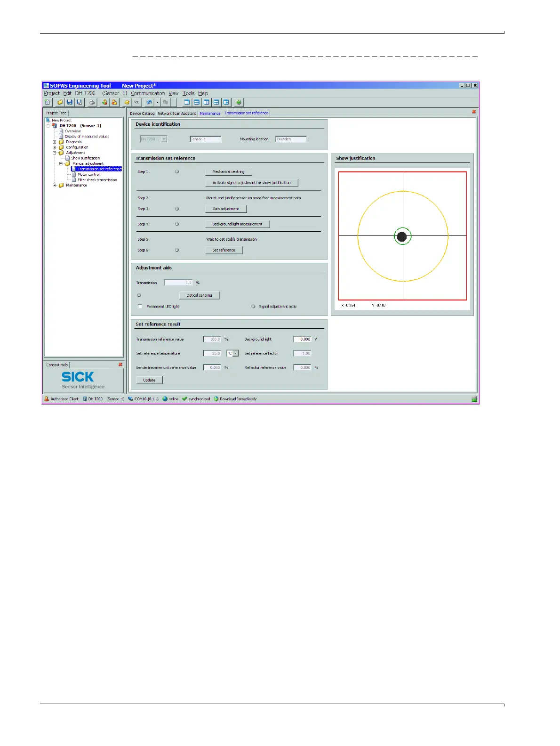Expand the Configuration folder
Image resolution: width=560 pixels, height=746 pixels.
[x=55, y=147]
